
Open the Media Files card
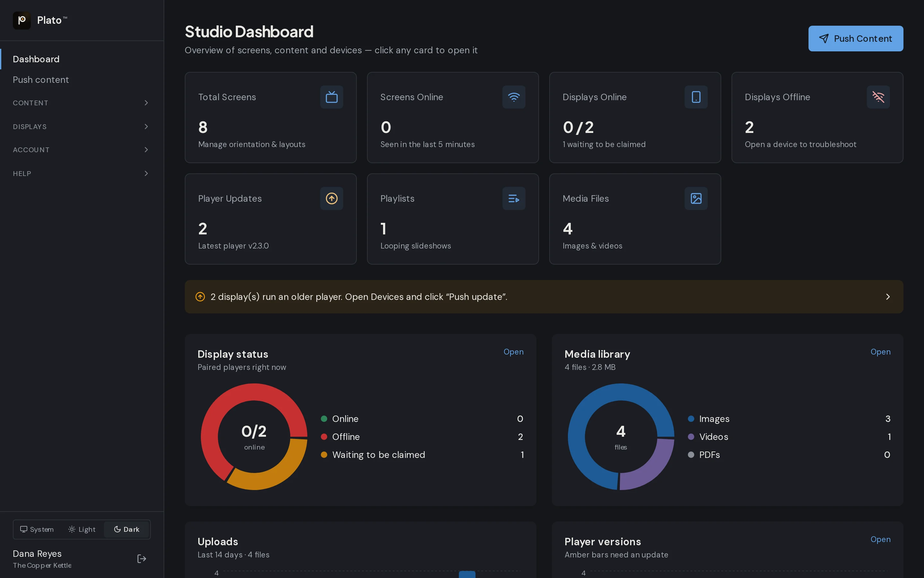pos(635,219)
